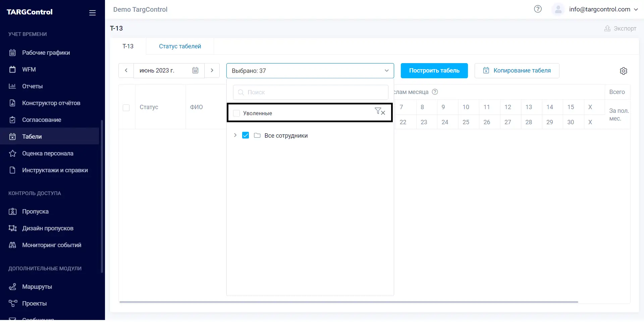Screen dimensions: 644x322
Task: Click the horizontal table scrollbar
Action: 349,302
